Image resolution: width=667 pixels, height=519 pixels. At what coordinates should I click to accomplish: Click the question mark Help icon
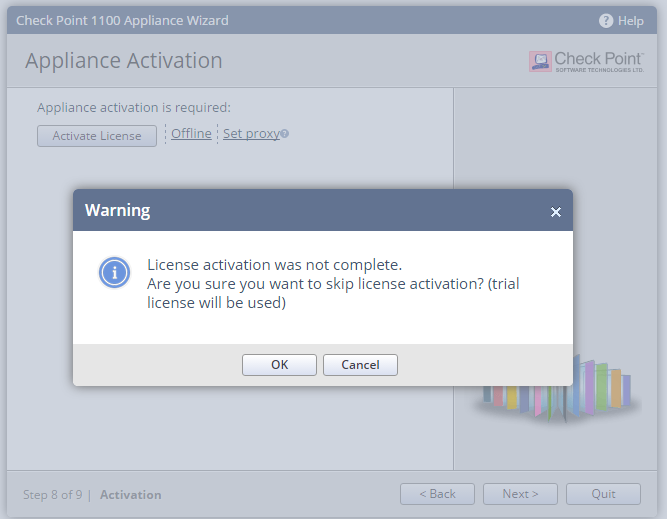pyautogui.click(x=606, y=20)
